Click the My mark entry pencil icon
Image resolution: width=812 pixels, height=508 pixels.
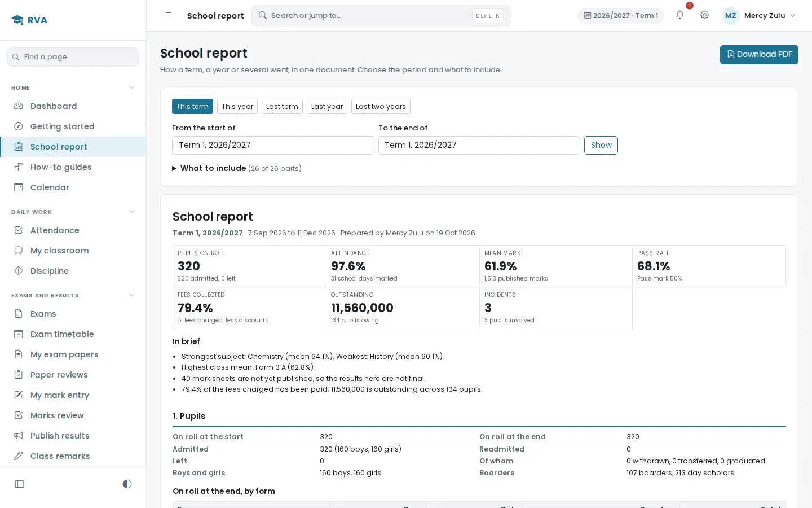(19, 395)
